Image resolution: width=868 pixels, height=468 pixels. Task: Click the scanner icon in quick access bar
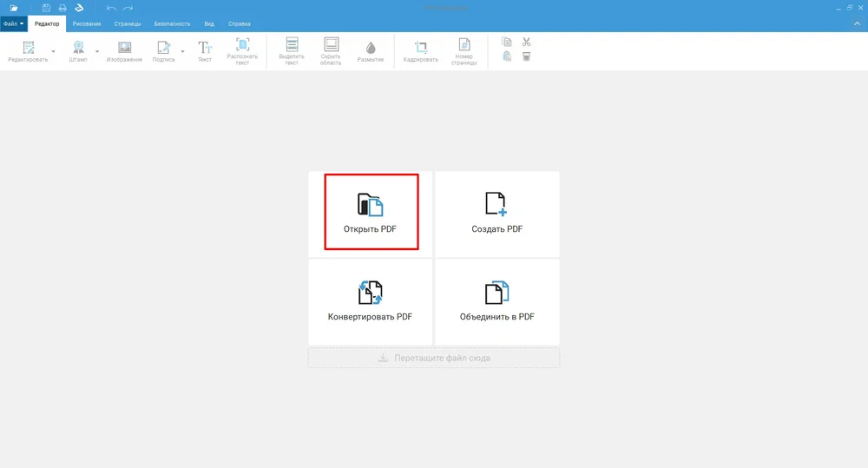click(x=79, y=8)
